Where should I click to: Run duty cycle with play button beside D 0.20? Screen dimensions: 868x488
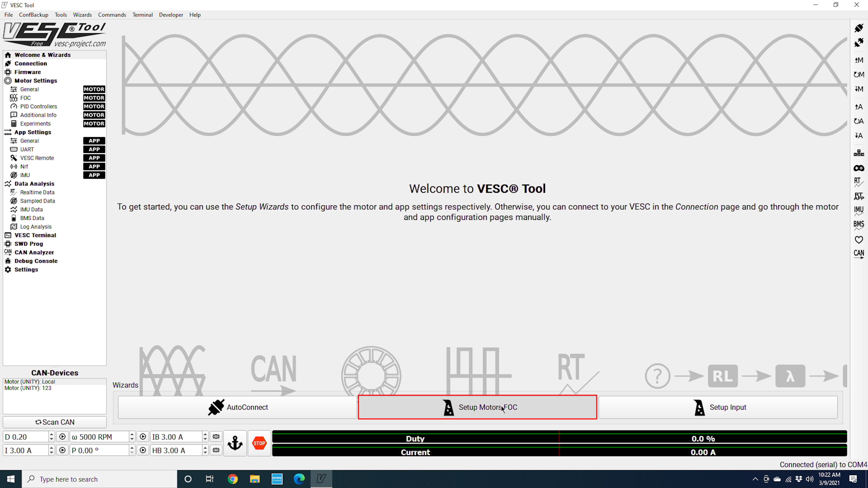tap(62, 436)
